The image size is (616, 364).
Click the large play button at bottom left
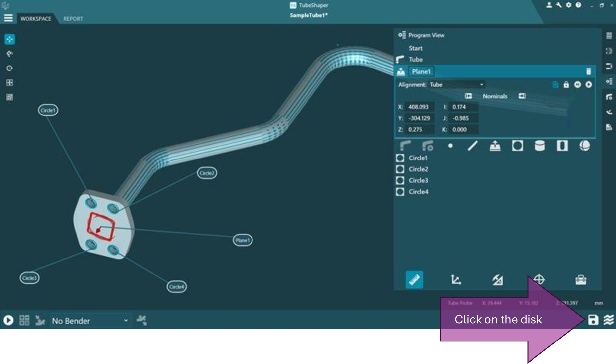point(8,320)
